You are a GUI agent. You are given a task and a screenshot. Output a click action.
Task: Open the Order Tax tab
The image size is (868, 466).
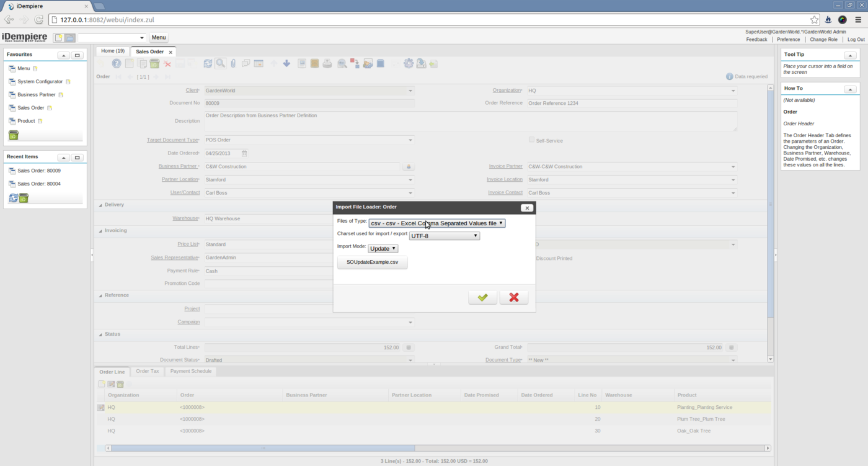point(148,372)
